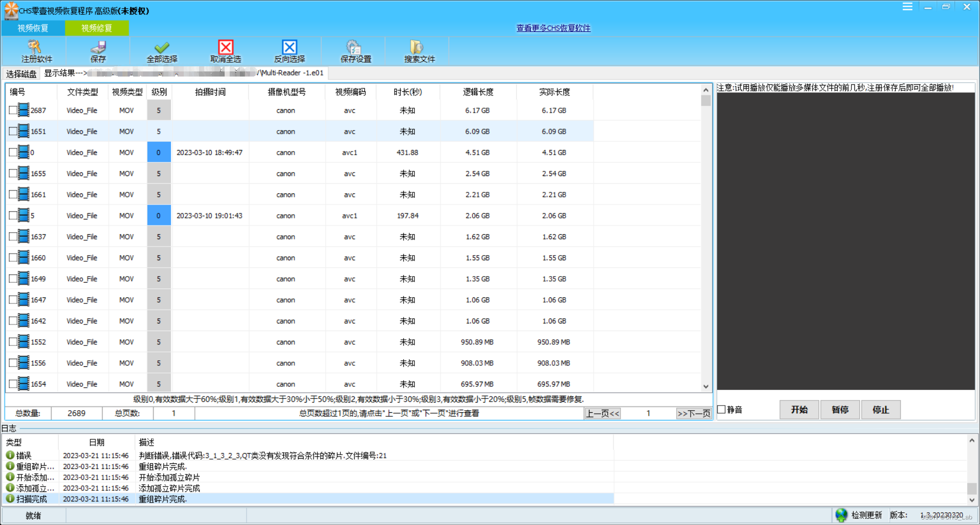Click the film icon of file 1552
The image size is (980, 525).
tap(23, 342)
